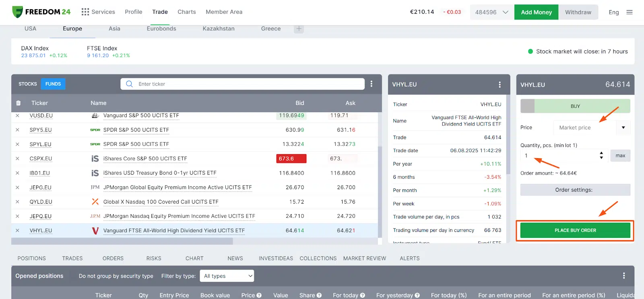
Task: Select the Asia market tab
Action: click(x=114, y=29)
